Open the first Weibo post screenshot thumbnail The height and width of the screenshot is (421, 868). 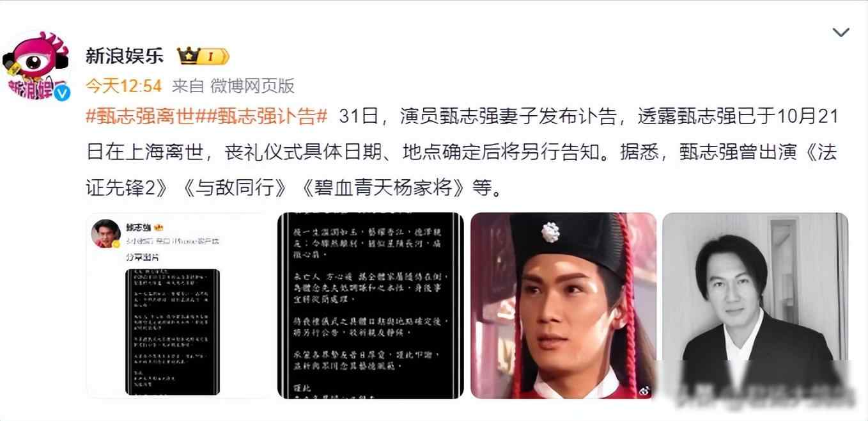click(178, 306)
